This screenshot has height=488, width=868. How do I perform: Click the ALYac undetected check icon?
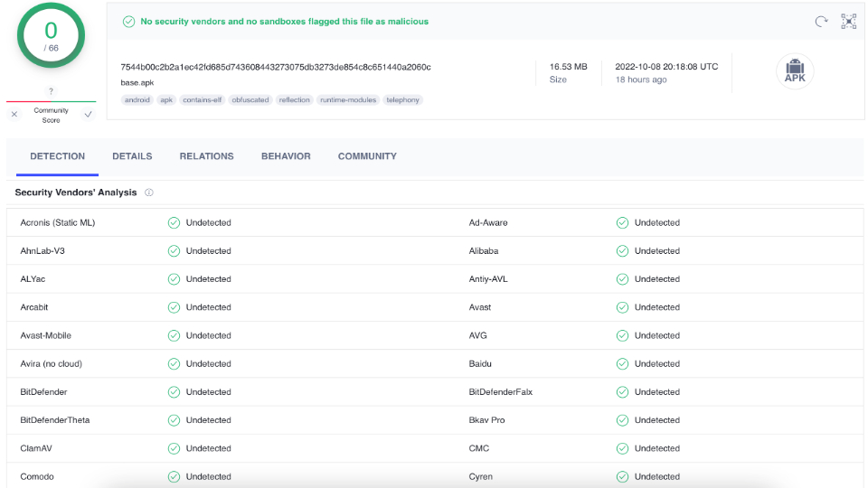tap(174, 279)
